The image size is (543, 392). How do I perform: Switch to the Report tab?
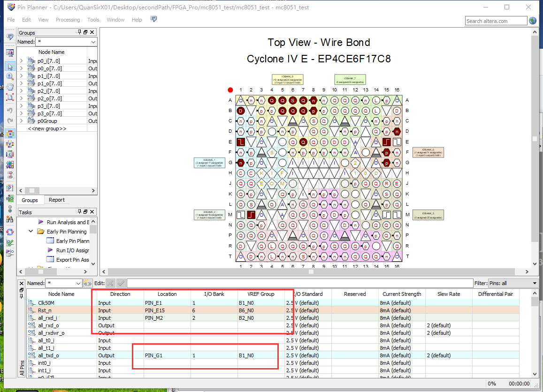[x=56, y=200]
